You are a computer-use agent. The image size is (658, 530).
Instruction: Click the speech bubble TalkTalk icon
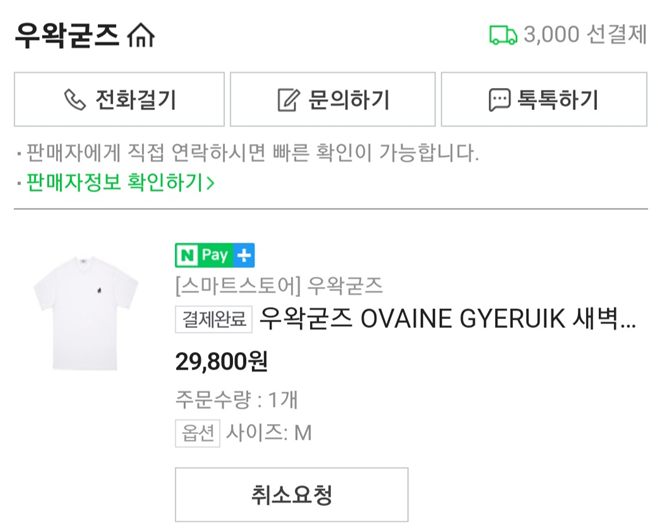pyautogui.click(x=498, y=100)
